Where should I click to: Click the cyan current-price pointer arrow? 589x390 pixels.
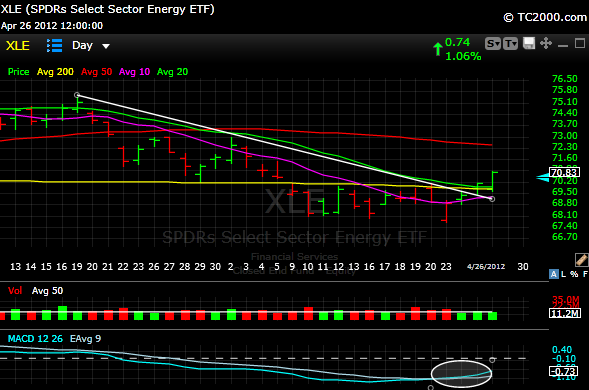pos(543,178)
